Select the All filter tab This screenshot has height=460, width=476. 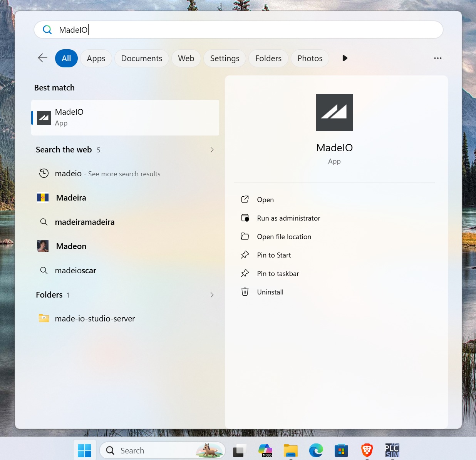(x=66, y=59)
